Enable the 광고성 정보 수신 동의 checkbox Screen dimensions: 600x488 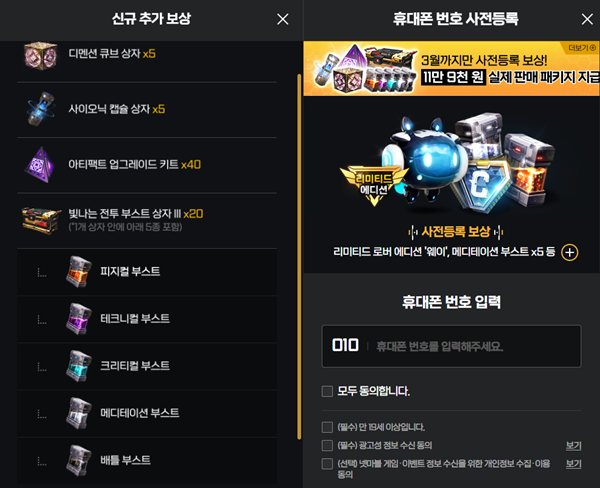tap(327, 445)
